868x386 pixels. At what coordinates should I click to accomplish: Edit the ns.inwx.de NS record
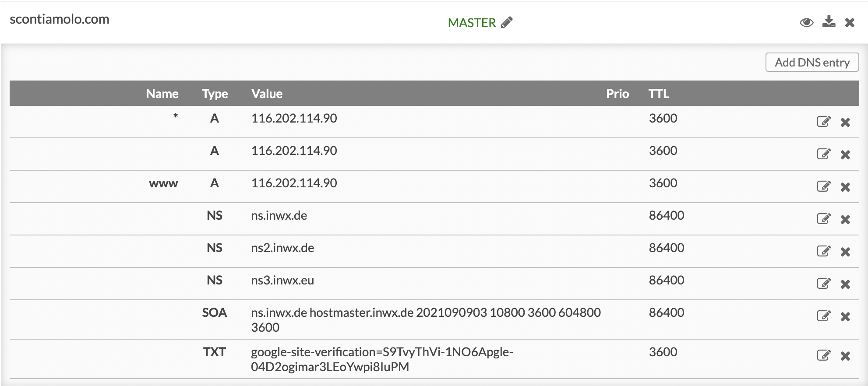[823, 219]
